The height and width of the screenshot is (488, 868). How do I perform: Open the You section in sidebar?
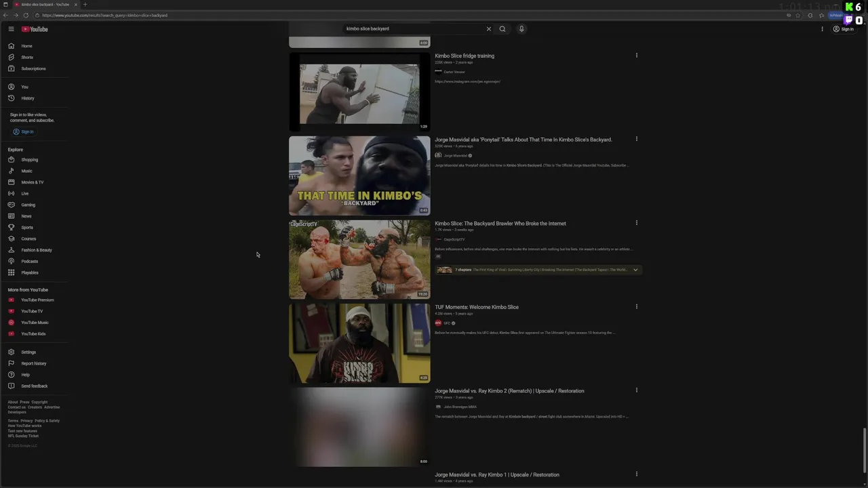click(34, 87)
